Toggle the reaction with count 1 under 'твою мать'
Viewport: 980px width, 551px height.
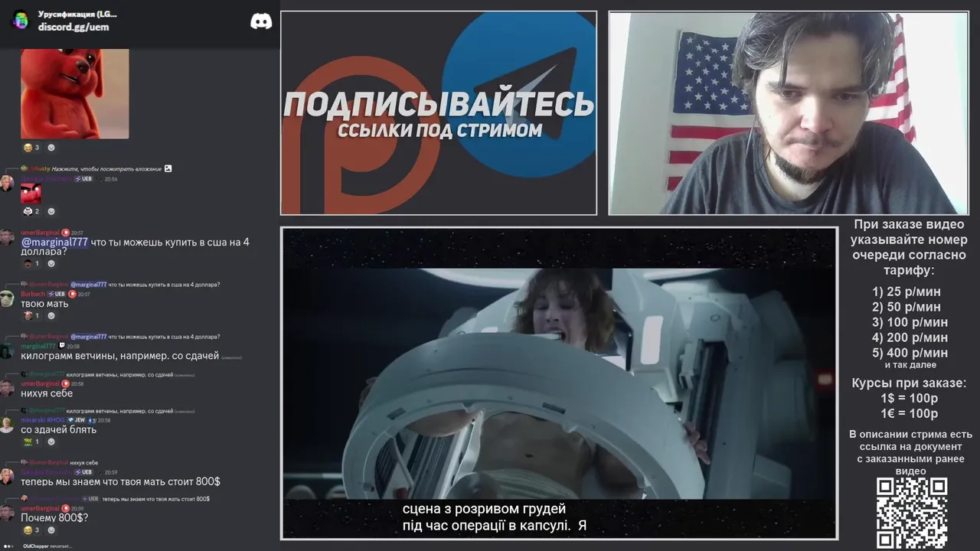click(x=31, y=315)
